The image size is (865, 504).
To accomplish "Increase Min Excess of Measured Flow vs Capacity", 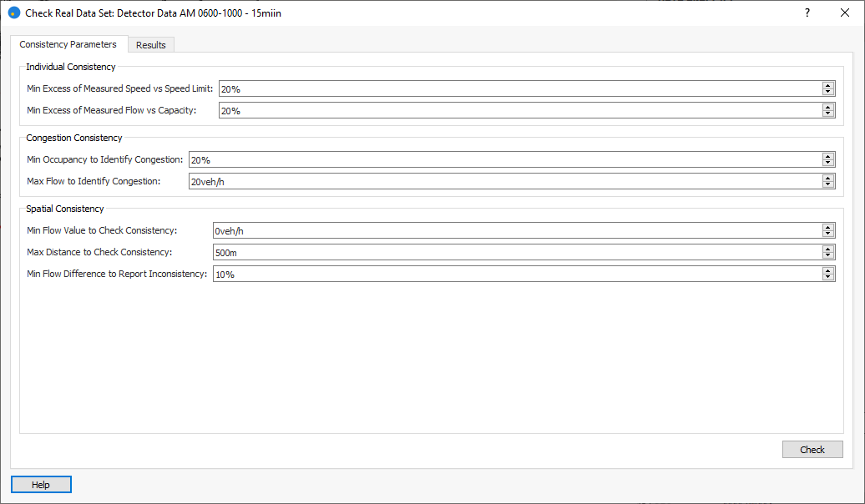I will [827, 107].
